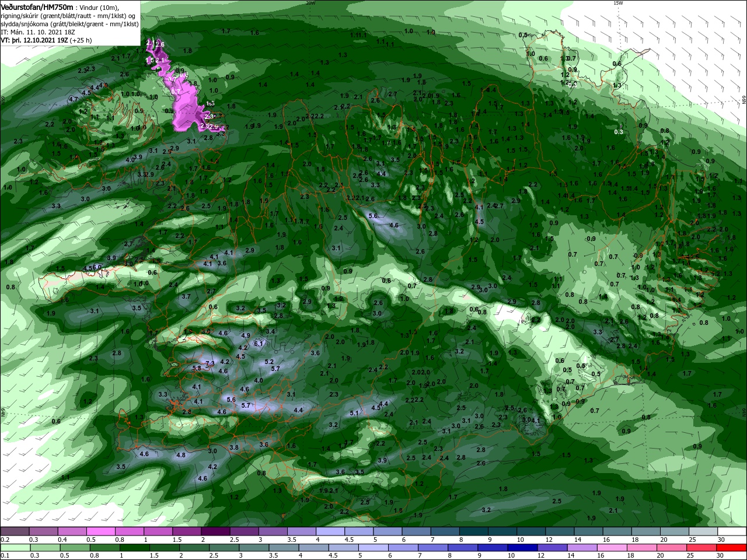Select the '25' label under the bottom legend row
Image resolution: width=747 pixels, height=560 pixels.
[689, 556]
